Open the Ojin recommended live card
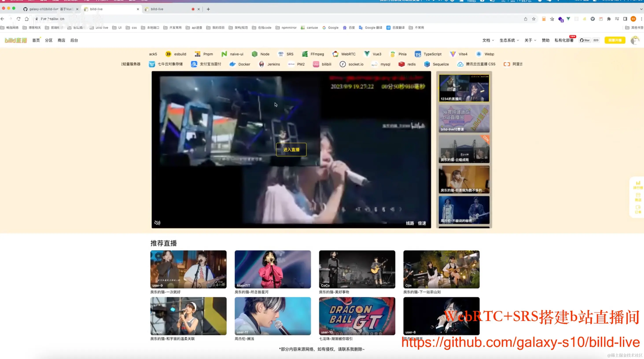644x359 pixels. (441, 269)
